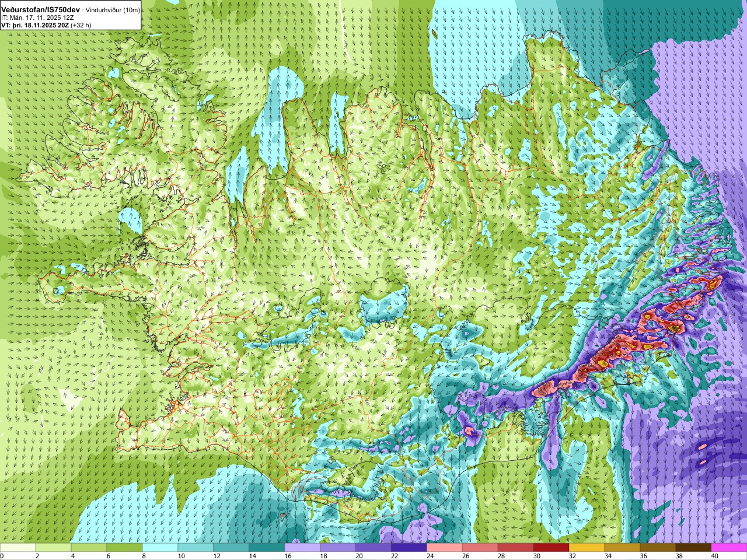This screenshot has height=560, width=747.
Task: Select the legend swatch between 36 and 38
Action: tap(658, 548)
